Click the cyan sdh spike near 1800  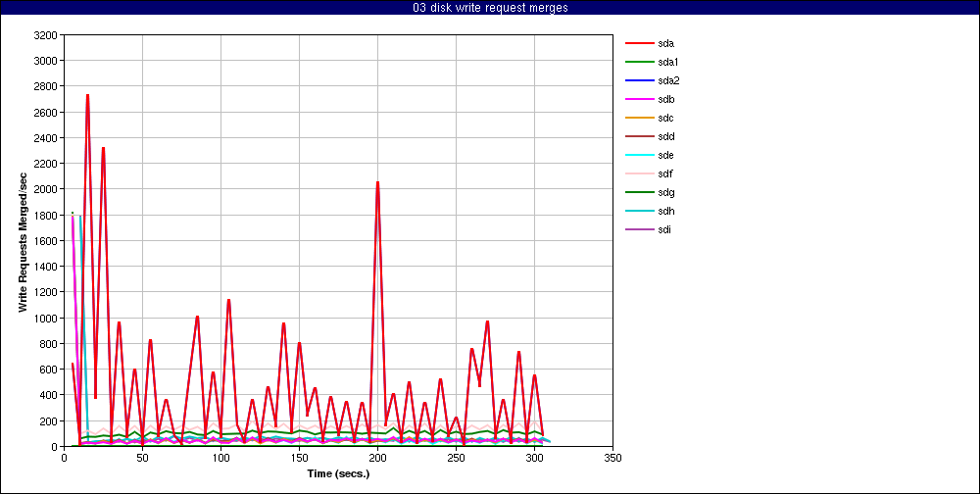(80, 217)
